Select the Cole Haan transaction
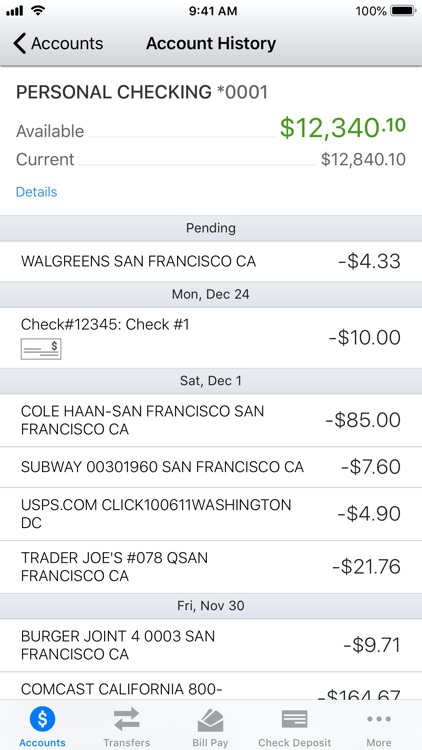The image size is (422, 750). (x=211, y=420)
